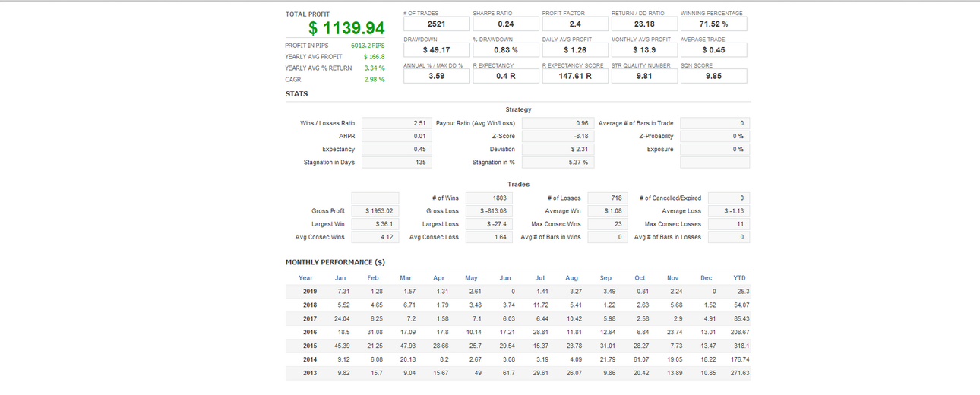Click the # of trades box 2521

pos(436,24)
